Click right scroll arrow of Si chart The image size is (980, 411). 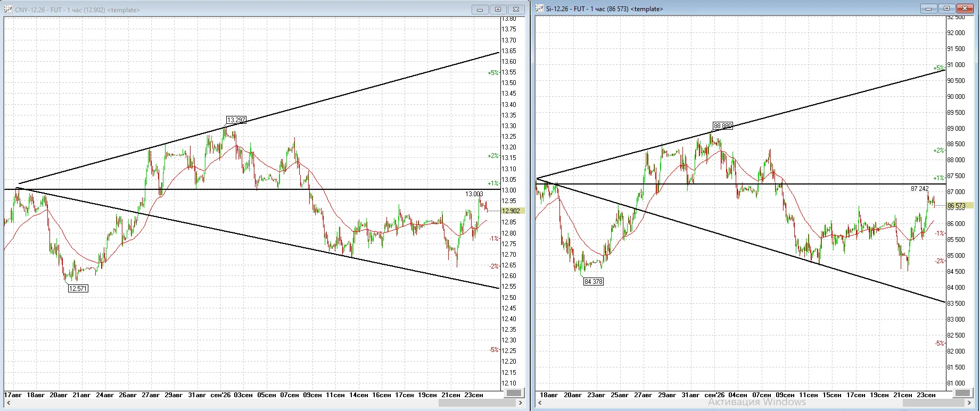pyautogui.click(x=969, y=403)
